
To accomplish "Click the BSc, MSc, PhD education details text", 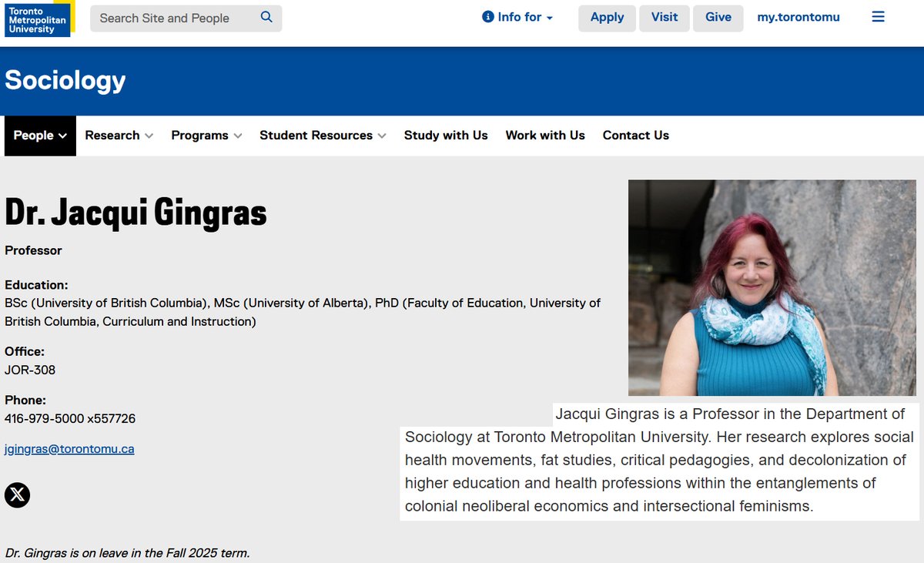I will [x=303, y=312].
